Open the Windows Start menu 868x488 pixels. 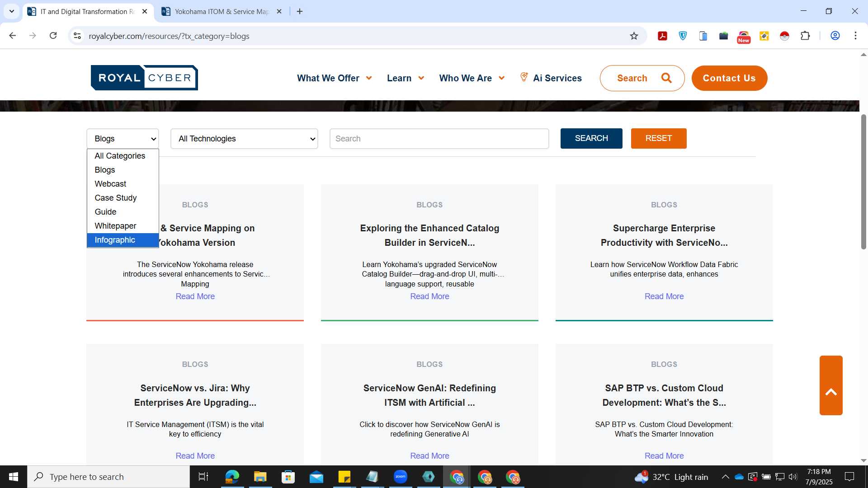[14, 477]
